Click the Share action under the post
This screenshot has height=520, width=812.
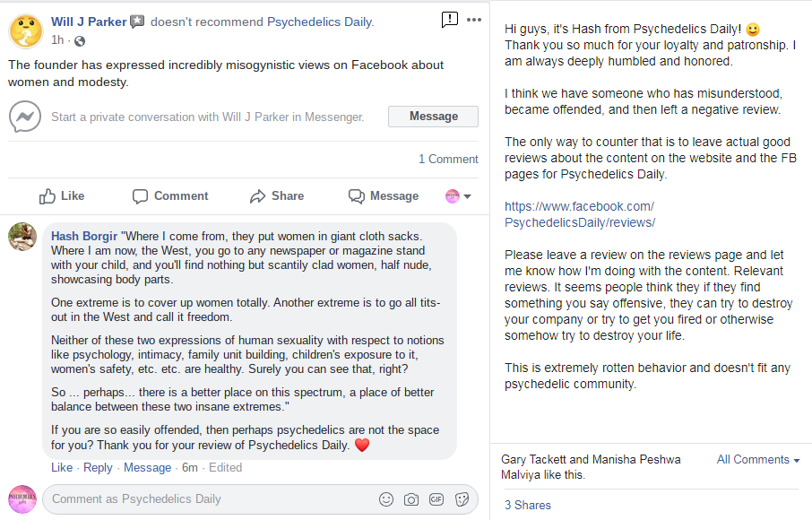coord(277,196)
